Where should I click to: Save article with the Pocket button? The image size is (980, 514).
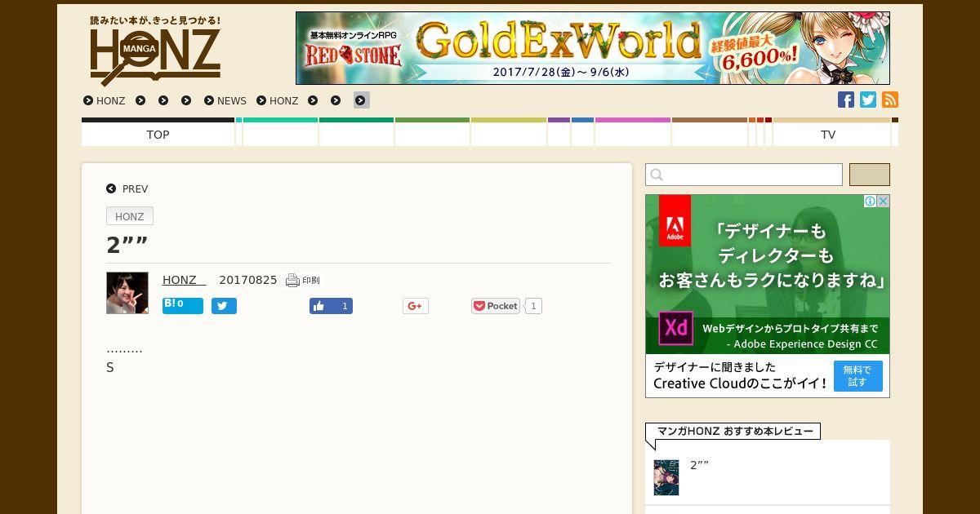(496, 306)
